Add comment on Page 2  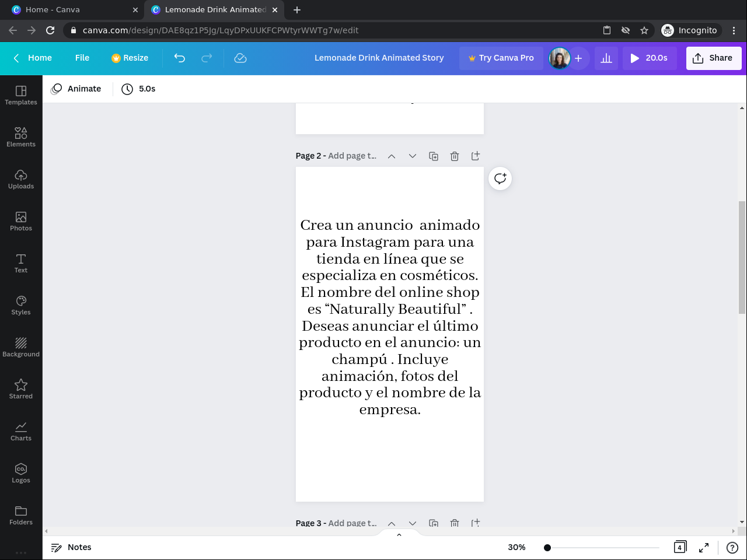coord(500,178)
